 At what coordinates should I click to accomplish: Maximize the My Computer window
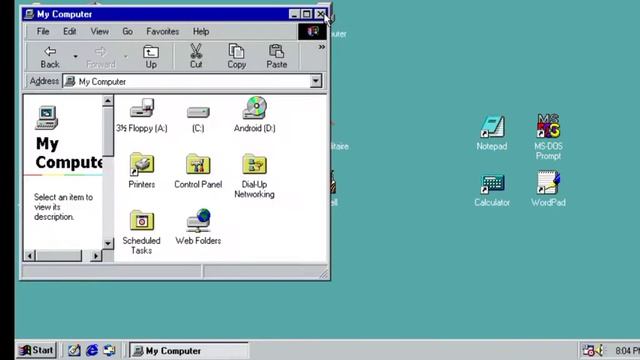click(x=306, y=14)
